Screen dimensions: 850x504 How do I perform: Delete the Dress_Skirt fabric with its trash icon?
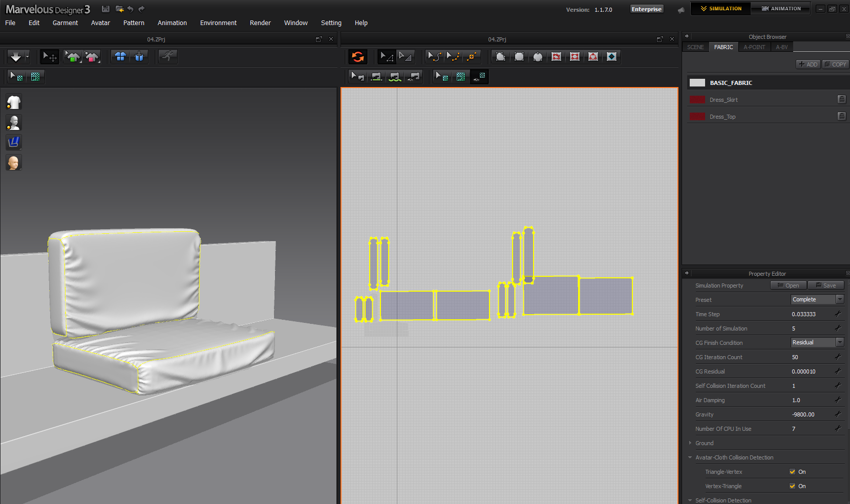[841, 99]
